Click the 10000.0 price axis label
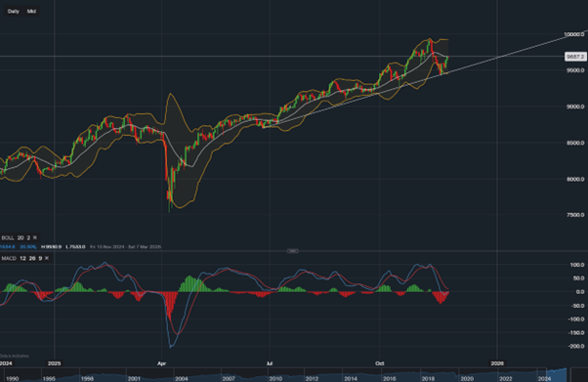 click(x=574, y=34)
